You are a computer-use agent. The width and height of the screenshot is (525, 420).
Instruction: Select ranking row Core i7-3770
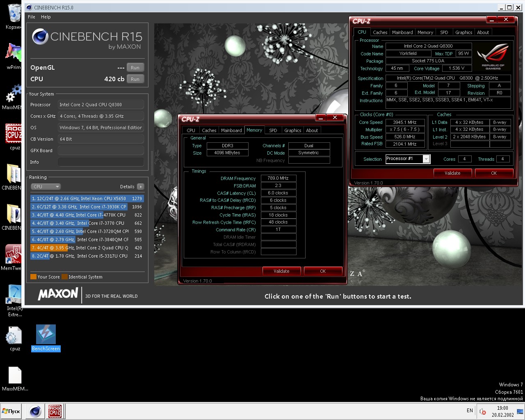[x=87, y=223]
